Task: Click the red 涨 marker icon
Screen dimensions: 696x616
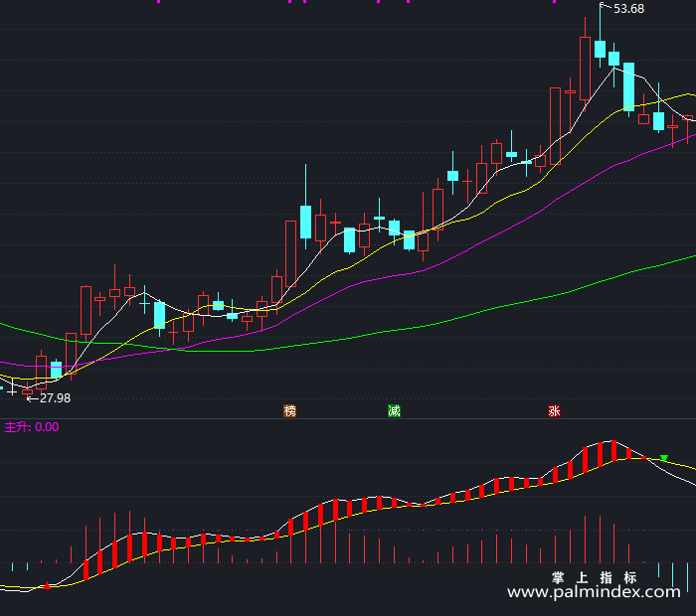Action: (554, 411)
